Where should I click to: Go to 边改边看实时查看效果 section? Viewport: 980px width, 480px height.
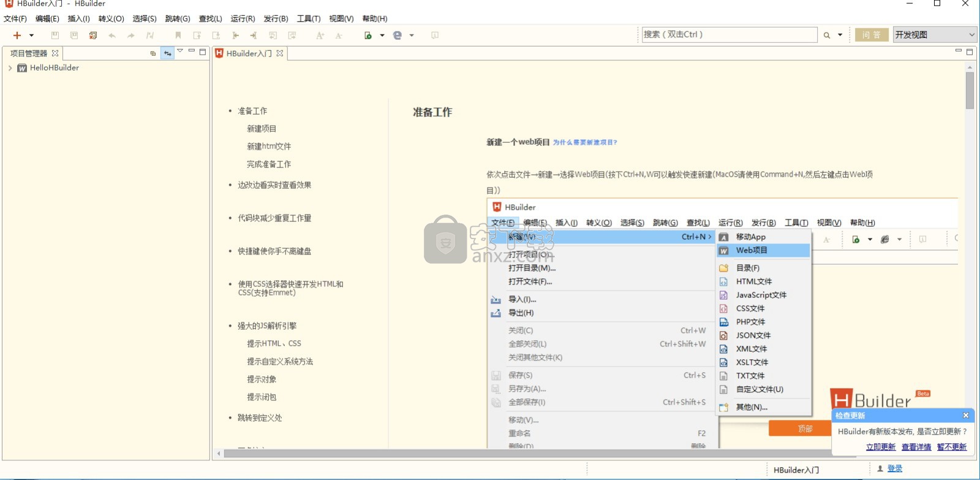coord(274,185)
